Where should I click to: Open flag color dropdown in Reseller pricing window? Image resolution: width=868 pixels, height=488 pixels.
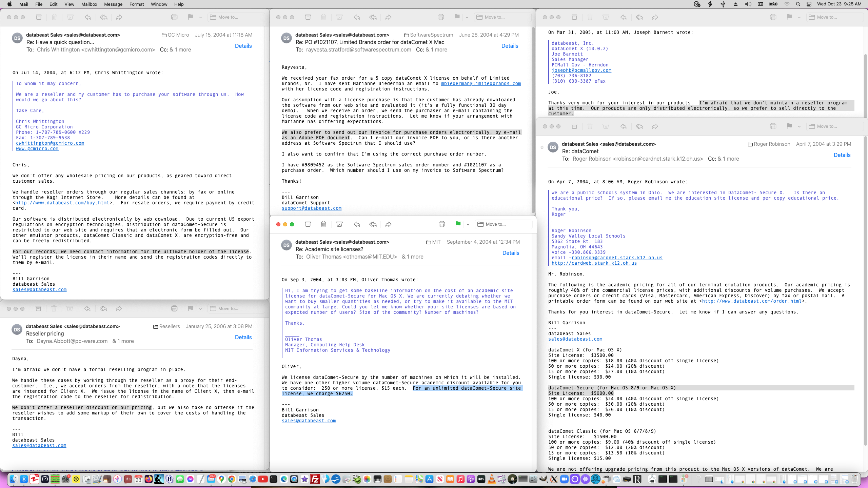200,309
